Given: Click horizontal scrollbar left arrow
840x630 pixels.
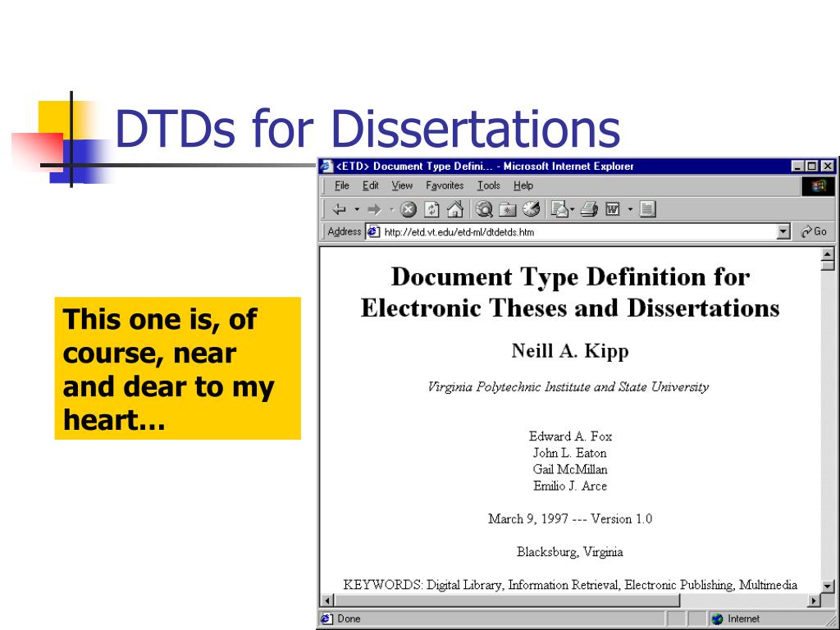Looking at the screenshot, I should (x=326, y=600).
